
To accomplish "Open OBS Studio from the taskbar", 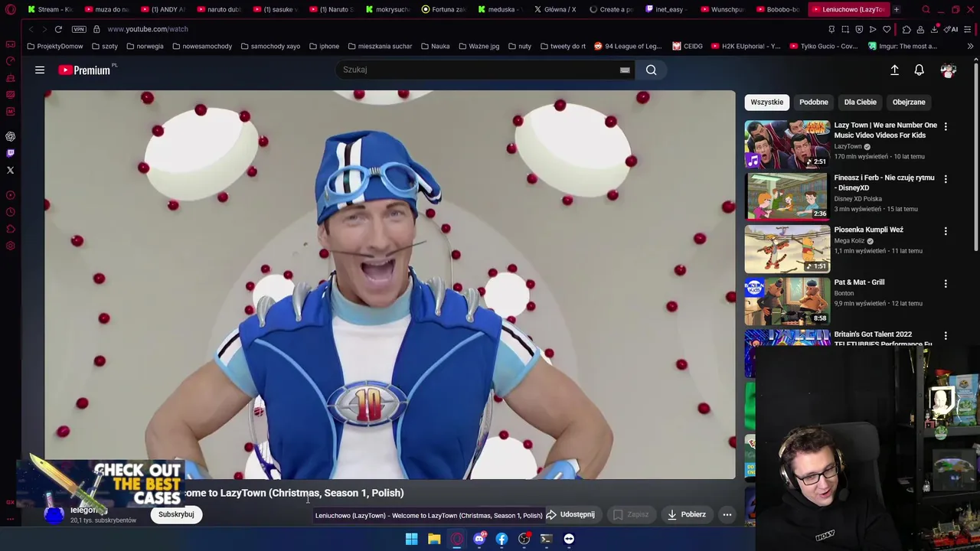I will (x=524, y=539).
